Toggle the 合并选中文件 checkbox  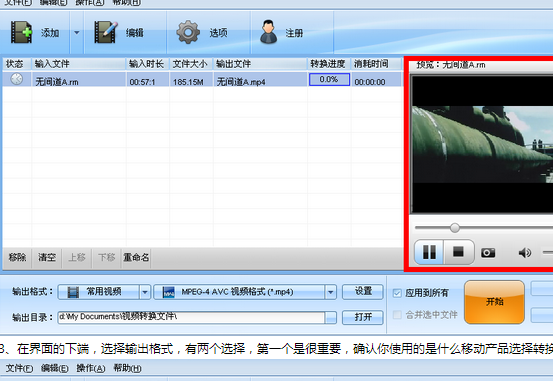coord(397,315)
